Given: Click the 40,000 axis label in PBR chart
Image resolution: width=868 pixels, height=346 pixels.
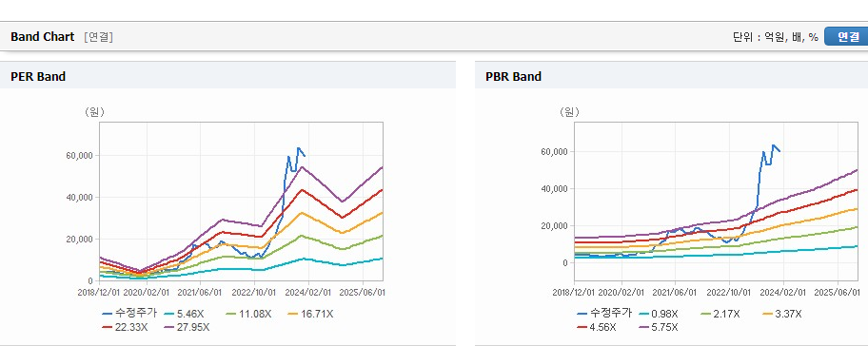Looking at the screenshot, I should (555, 189).
